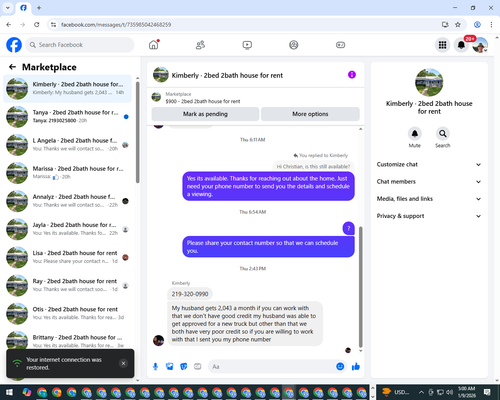Expand Privacy & support section
The height and width of the screenshot is (400, 500).
(x=429, y=216)
